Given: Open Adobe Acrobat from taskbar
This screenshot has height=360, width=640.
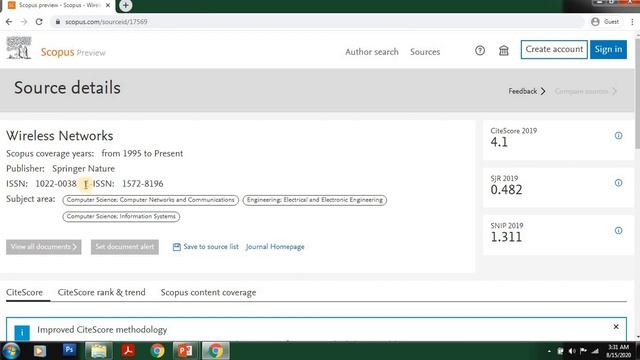Looking at the screenshot, I should click(128, 351).
